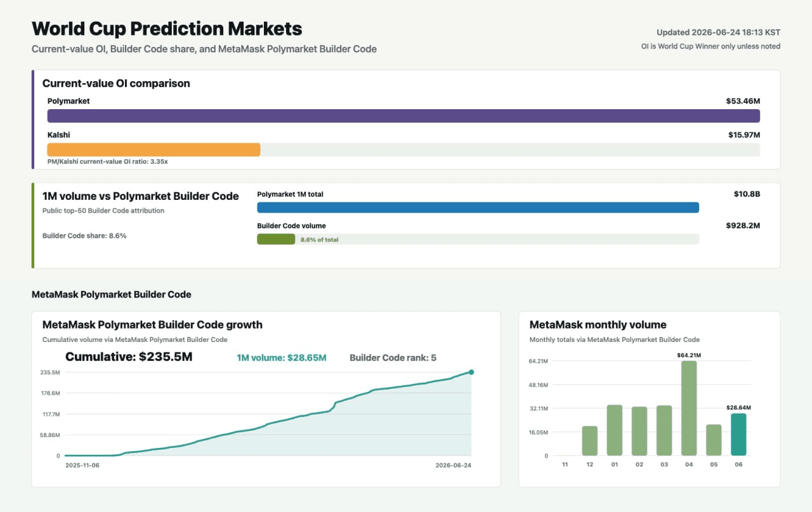Select the "58.86M" y-axis label
812x512 pixels.
49,435
